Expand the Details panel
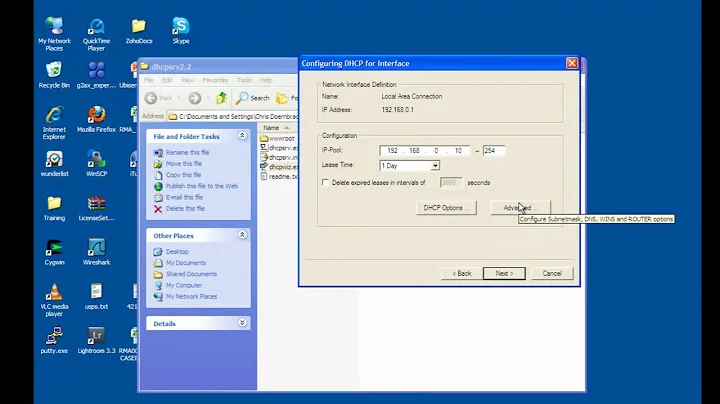The width and height of the screenshot is (720, 404). pyautogui.click(x=242, y=323)
